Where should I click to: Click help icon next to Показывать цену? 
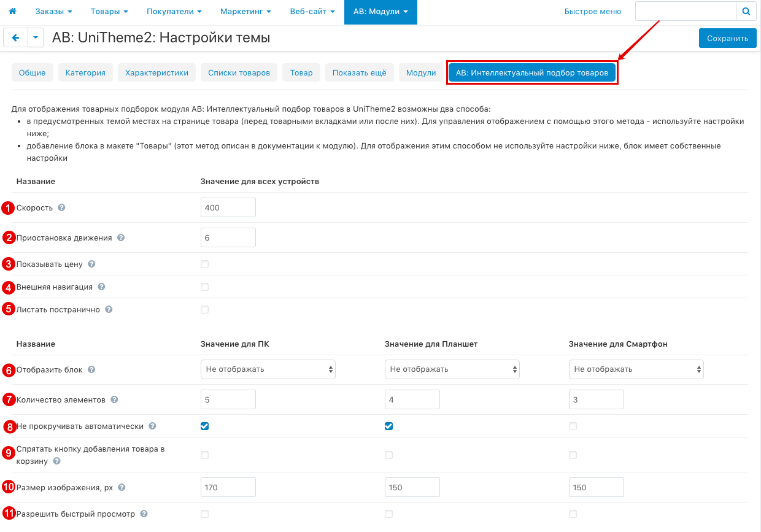pos(91,264)
